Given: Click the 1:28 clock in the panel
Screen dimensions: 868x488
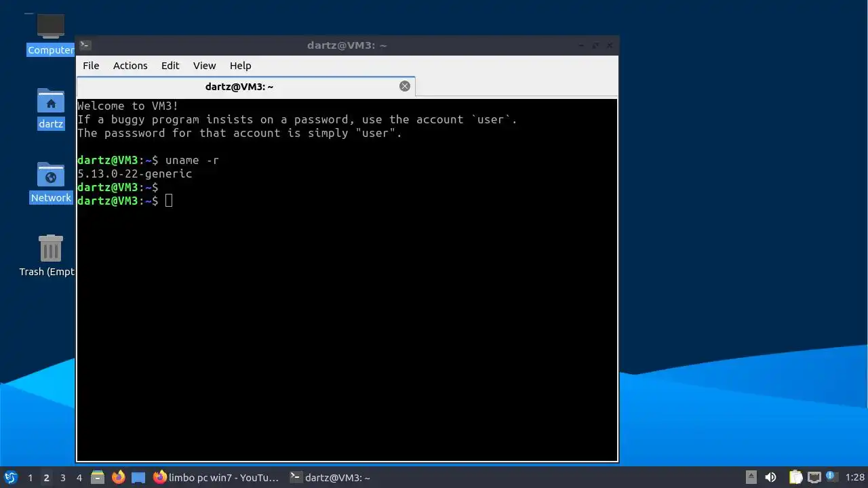Looking at the screenshot, I should pos(855,478).
